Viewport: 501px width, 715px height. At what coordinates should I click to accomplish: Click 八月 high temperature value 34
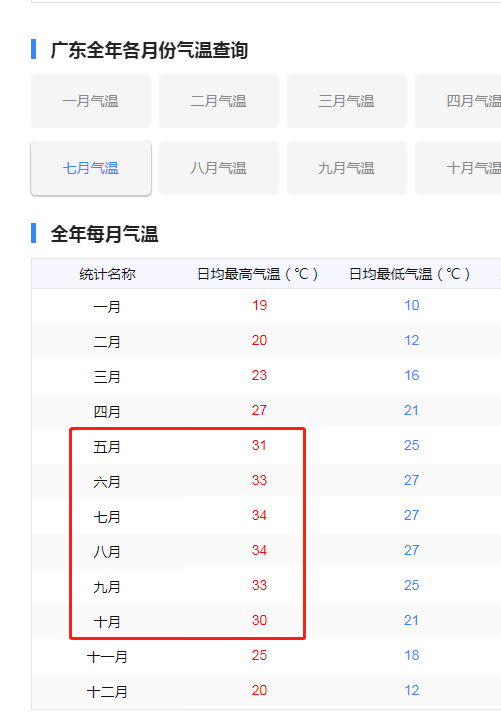(x=259, y=550)
